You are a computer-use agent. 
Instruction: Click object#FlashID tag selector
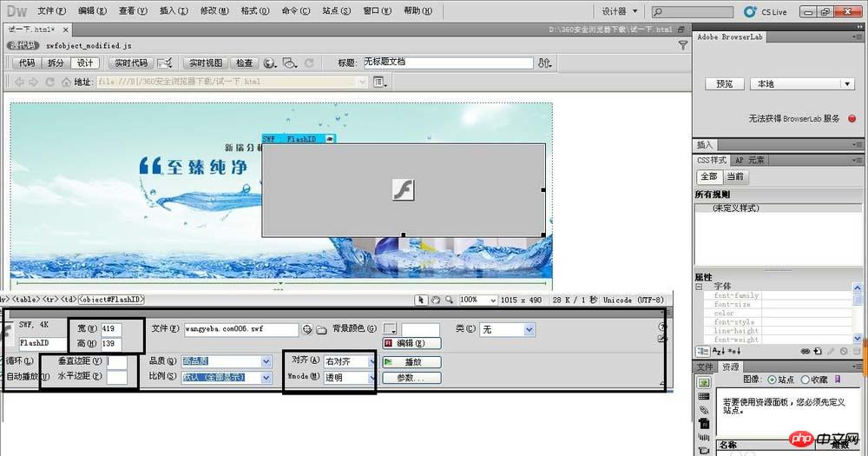click(111, 300)
